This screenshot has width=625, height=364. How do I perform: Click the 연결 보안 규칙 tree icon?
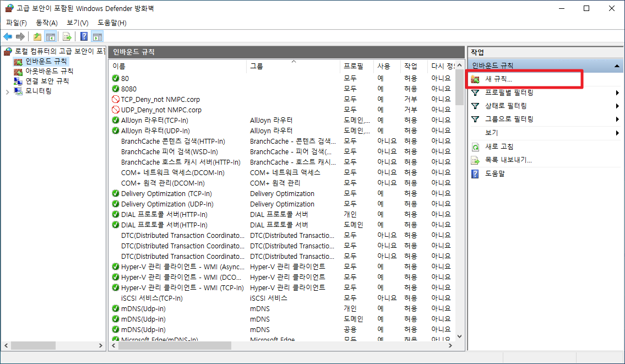pos(18,82)
